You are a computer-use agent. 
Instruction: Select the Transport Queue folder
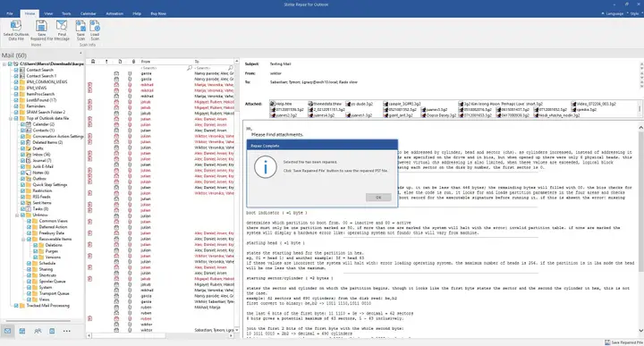click(x=54, y=293)
